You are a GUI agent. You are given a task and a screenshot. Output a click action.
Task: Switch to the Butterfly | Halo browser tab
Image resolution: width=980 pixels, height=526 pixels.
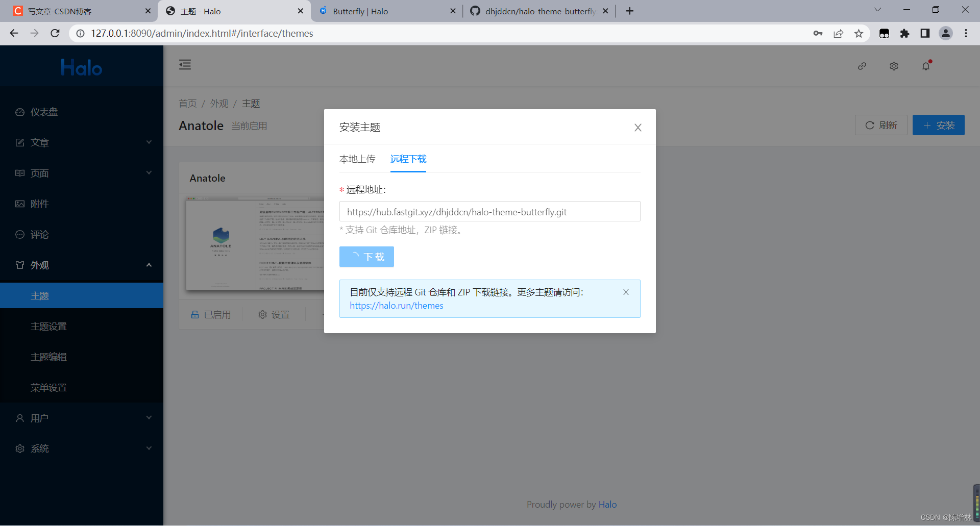[385, 11]
